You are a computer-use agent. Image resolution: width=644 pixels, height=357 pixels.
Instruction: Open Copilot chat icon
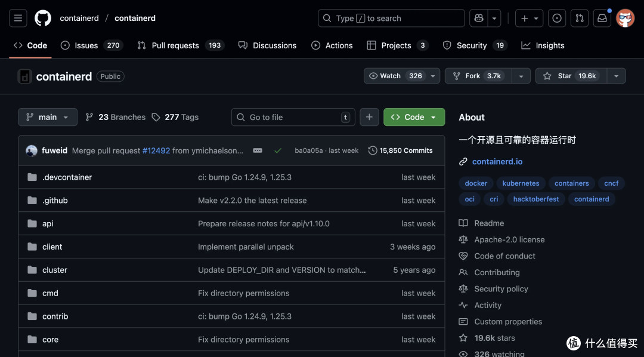(x=479, y=18)
